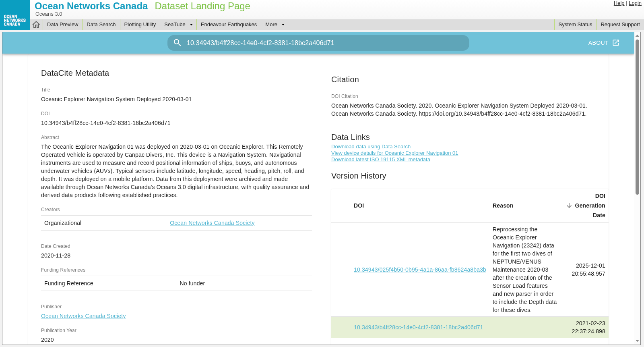The width and height of the screenshot is (644, 347).
Task: Expand the More menu arrow
Action: pyautogui.click(x=283, y=25)
